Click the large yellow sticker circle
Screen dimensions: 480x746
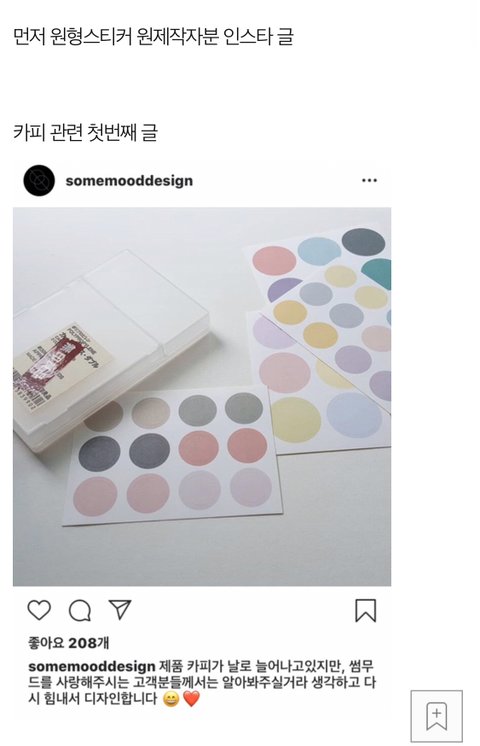click(x=295, y=420)
